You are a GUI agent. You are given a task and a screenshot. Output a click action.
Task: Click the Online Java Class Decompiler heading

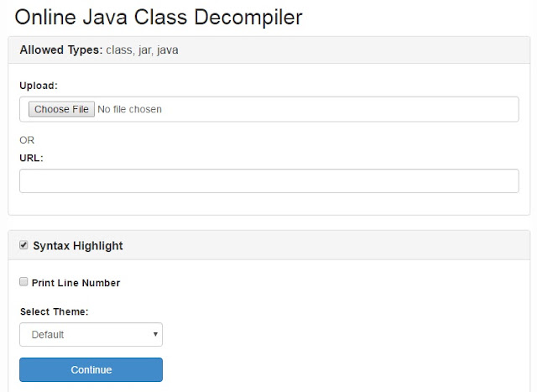[159, 17]
